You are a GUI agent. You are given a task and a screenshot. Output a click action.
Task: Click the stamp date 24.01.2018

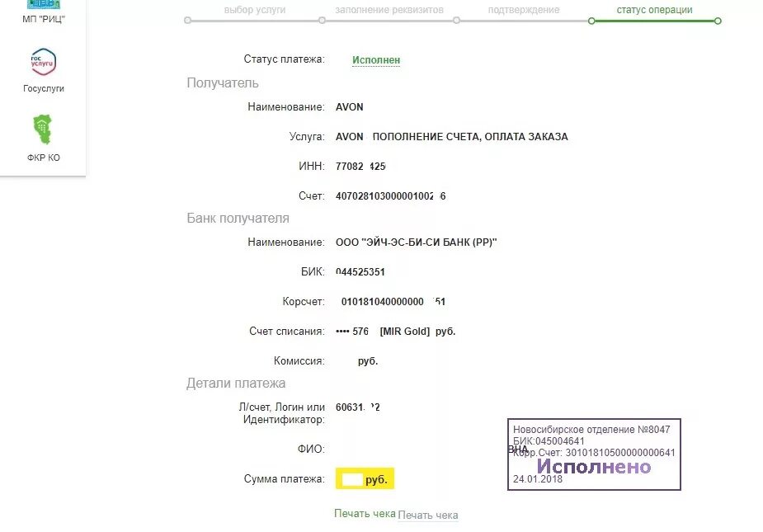pos(538,479)
